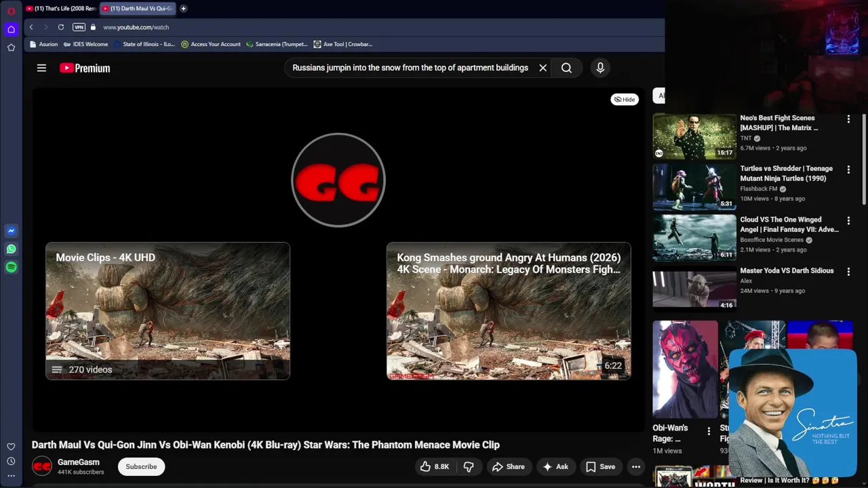The height and width of the screenshot is (488, 868).
Task: Toggle the VPN badge in address bar
Action: coord(79,27)
